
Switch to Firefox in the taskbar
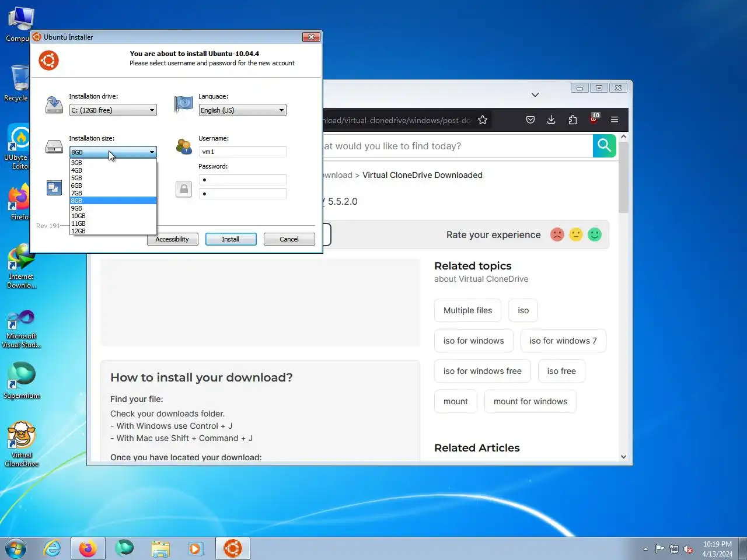pos(88,548)
